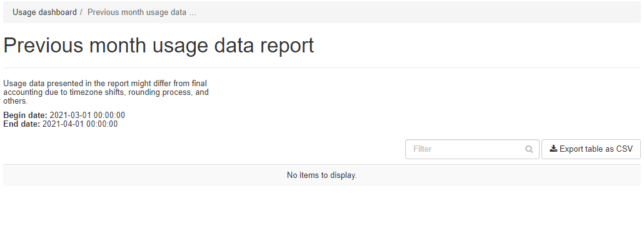Click the 'End date:' bold label

click(x=22, y=124)
